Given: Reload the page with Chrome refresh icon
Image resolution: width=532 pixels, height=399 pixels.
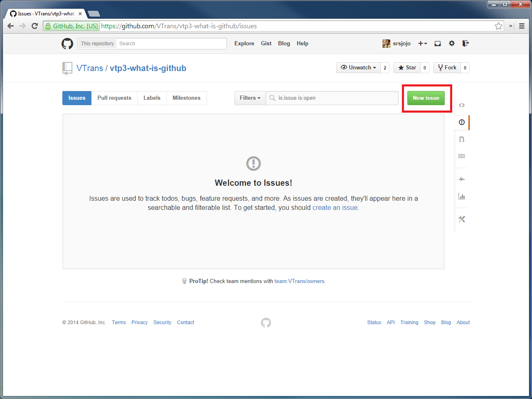Looking at the screenshot, I should pos(35,26).
